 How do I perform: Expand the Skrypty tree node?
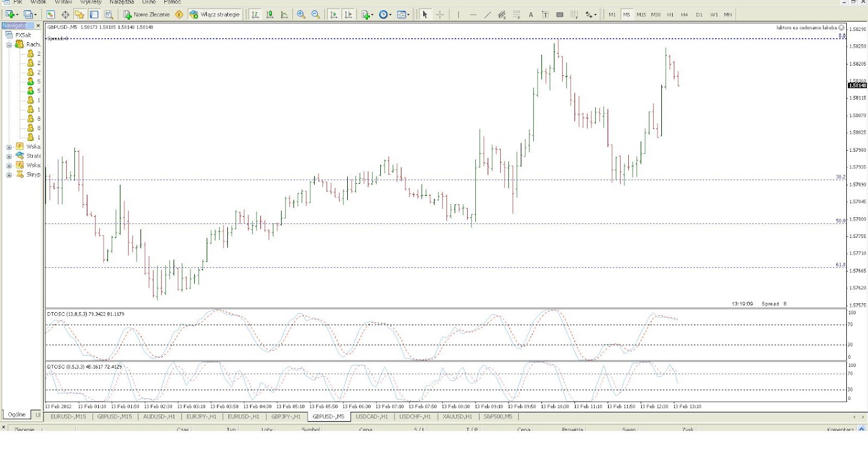coord(9,175)
